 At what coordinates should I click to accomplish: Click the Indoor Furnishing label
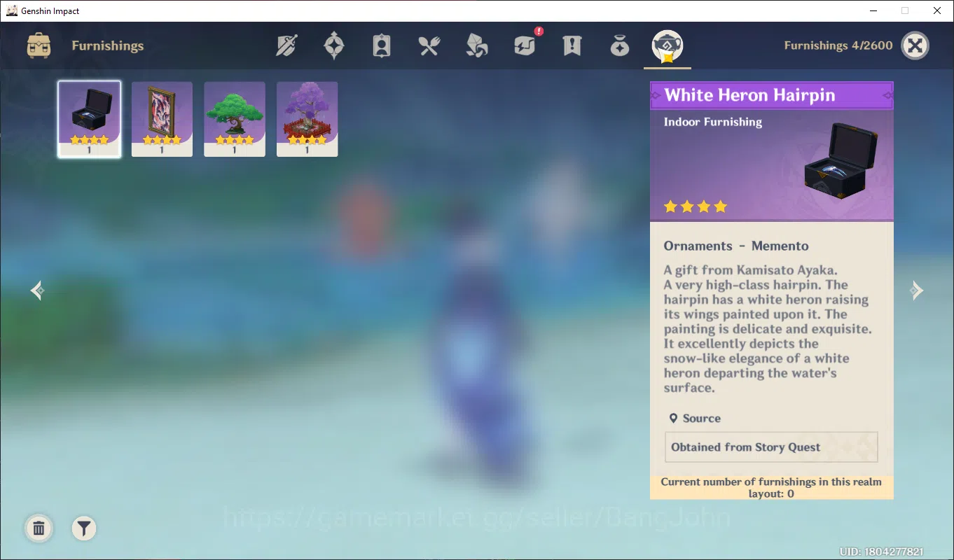tap(713, 122)
